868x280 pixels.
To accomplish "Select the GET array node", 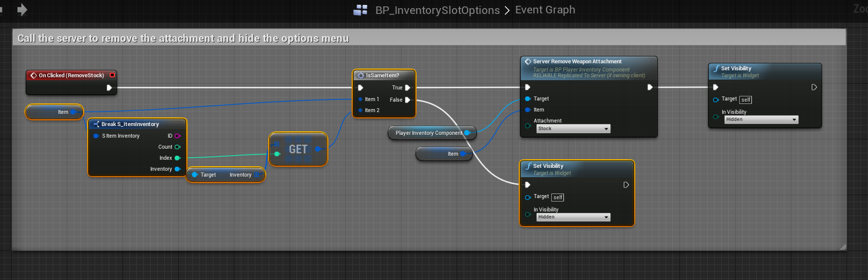I will point(298,149).
